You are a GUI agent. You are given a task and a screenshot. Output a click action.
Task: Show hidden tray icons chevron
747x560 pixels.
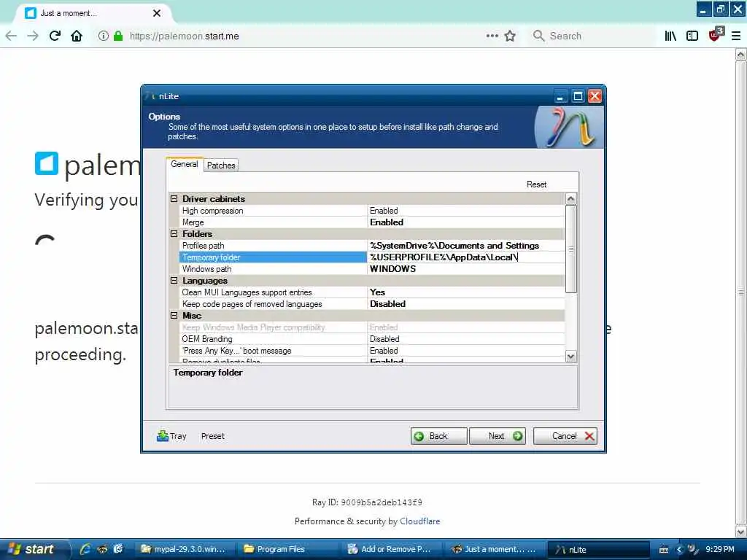point(679,550)
